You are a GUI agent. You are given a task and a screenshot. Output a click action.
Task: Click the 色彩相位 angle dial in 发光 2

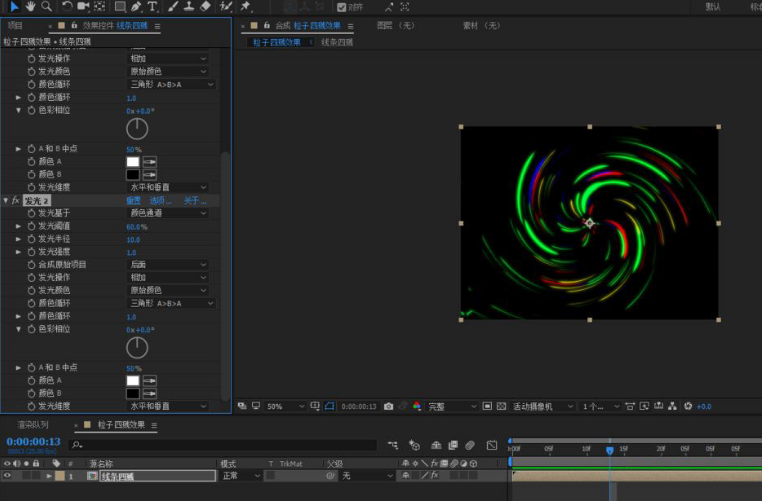click(x=137, y=347)
